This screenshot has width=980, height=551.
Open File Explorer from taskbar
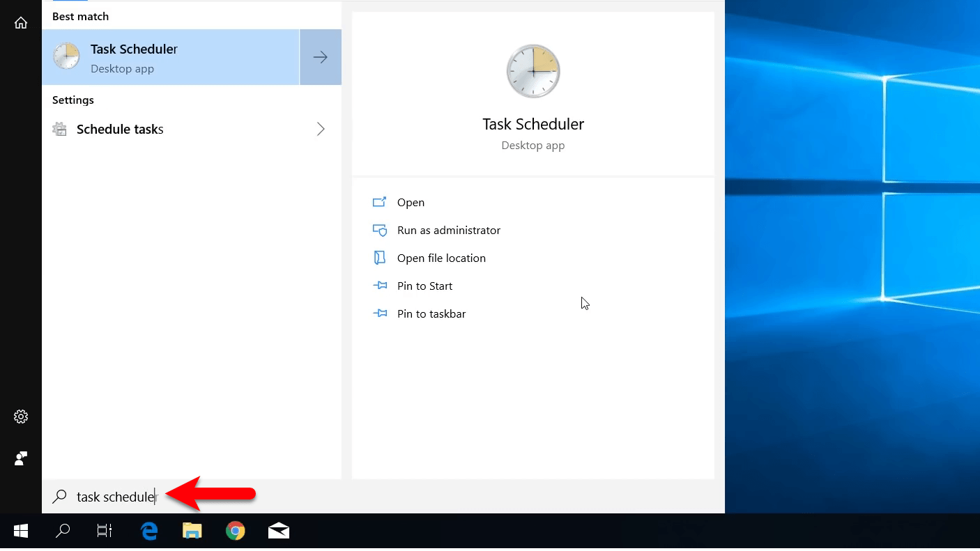click(192, 531)
